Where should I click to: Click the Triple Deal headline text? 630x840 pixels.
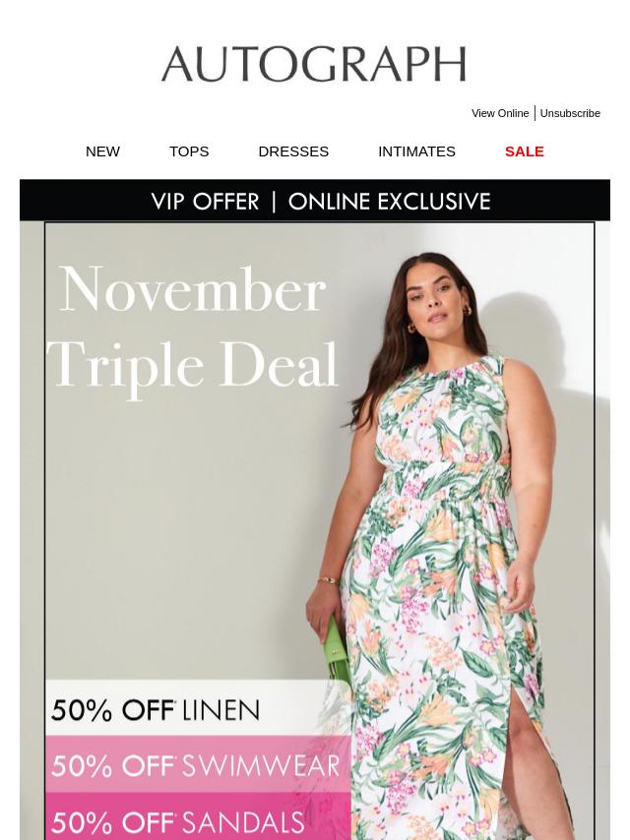(193, 366)
